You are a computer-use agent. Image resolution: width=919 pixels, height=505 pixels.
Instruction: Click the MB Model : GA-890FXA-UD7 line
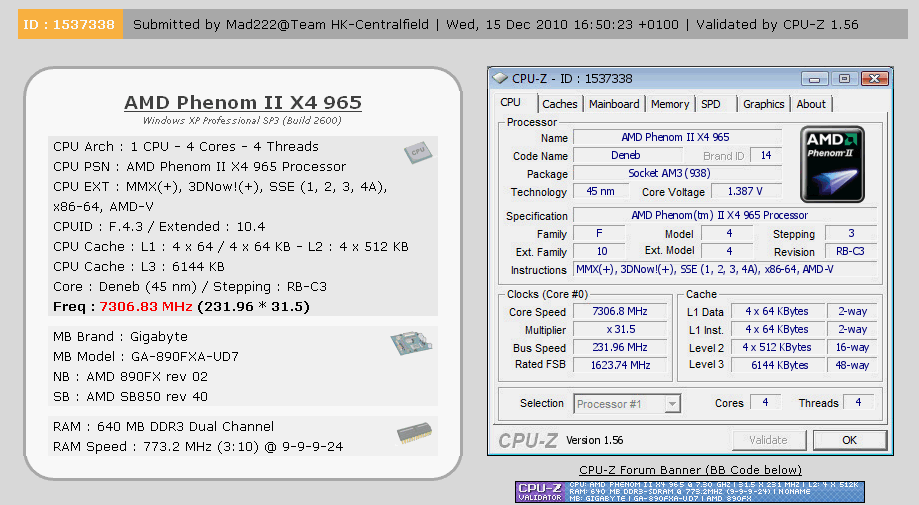(146, 357)
